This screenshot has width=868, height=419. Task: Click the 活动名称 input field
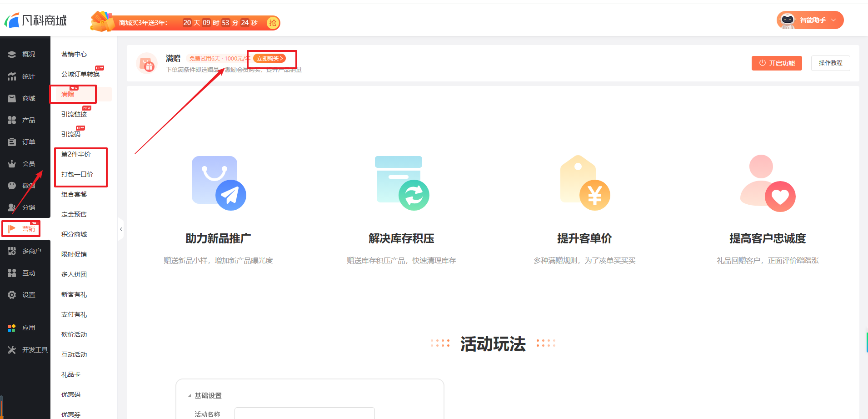304,414
